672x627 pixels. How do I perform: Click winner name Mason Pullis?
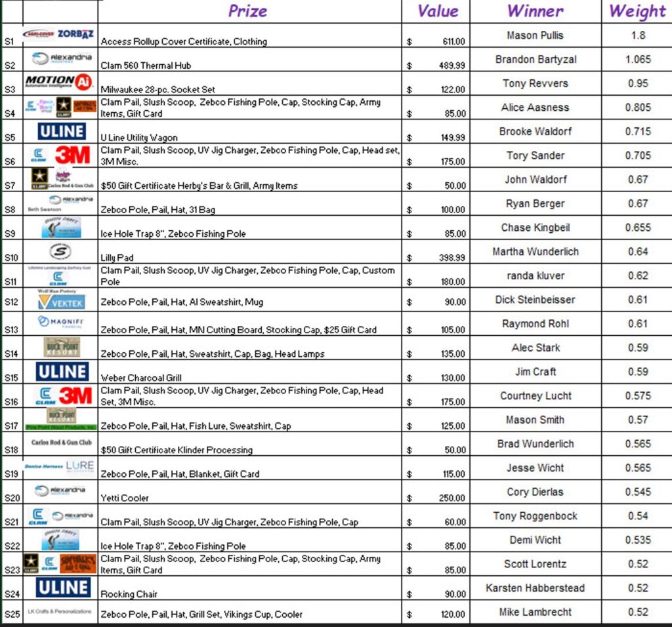(x=535, y=35)
